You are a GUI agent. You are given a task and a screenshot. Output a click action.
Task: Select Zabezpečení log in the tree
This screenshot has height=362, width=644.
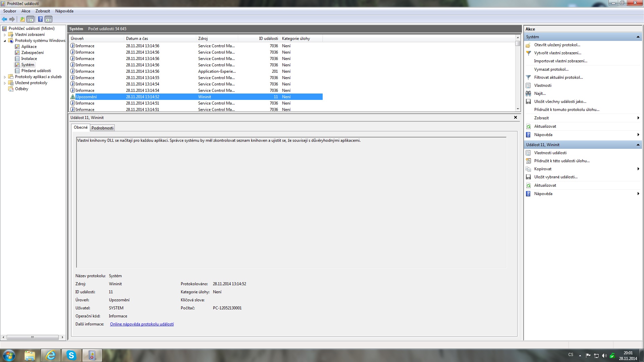coord(32,53)
